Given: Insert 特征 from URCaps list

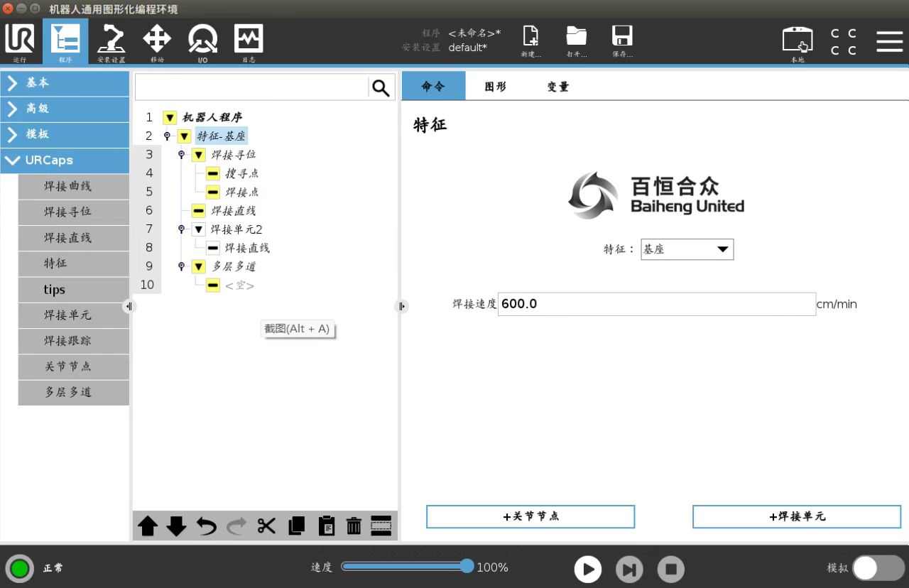Looking at the screenshot, I should coord(74,263).
